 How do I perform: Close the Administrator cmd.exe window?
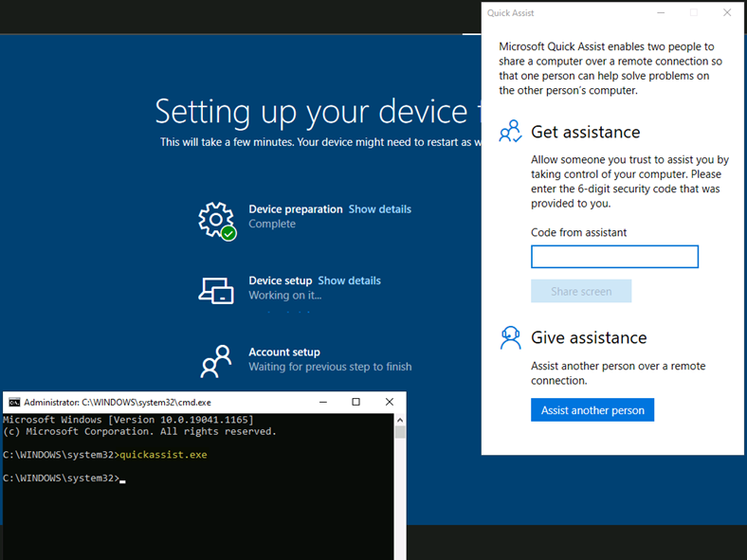[390, 403]
